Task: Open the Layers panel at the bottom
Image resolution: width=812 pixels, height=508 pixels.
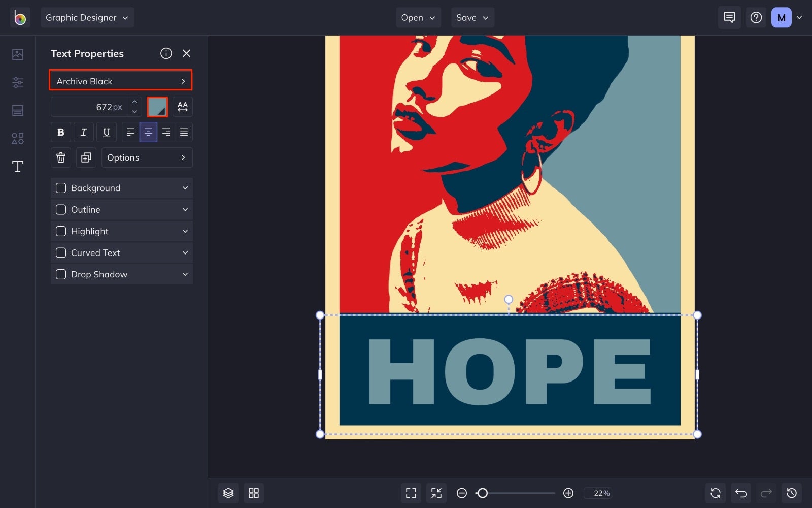Action: pyautogui.click(x=228, y=493)
